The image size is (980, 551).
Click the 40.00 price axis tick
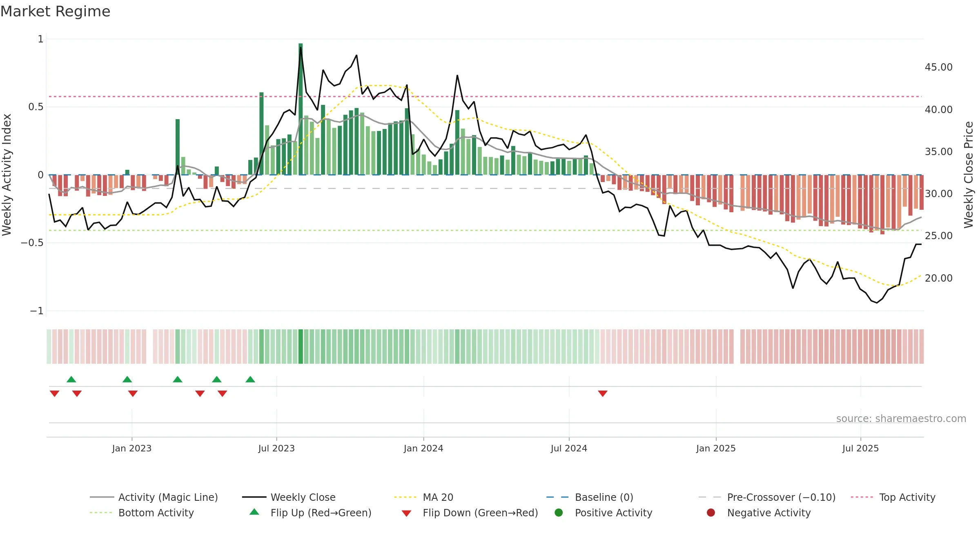click(938, 109)
